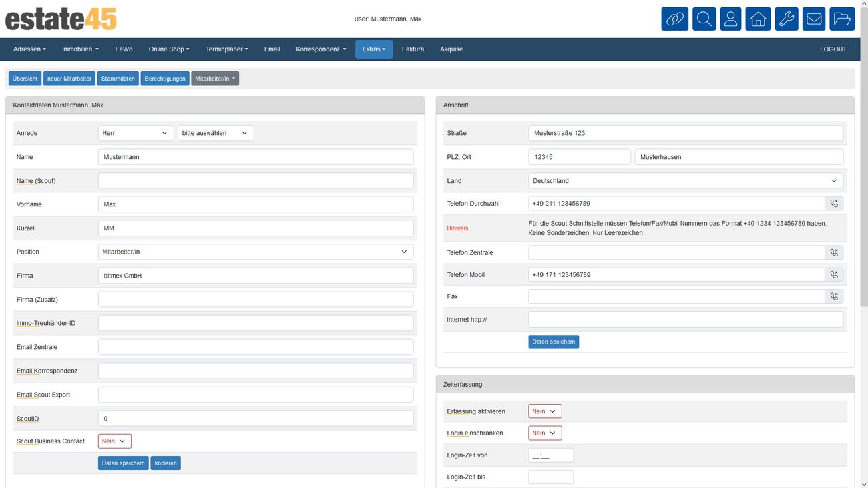The height and width of the screenshot is (488, 868).
Task: Click the Straße field Musterstraße 123
Action: point(686,133)
